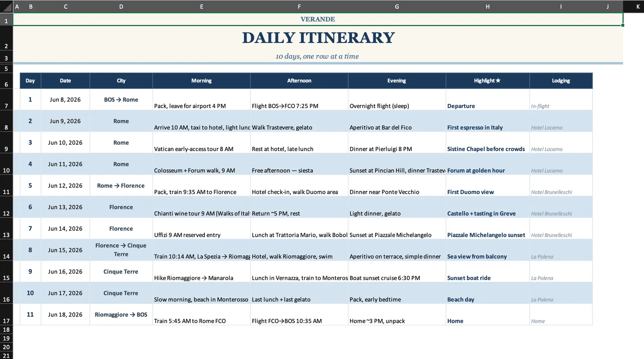This screenshot has width=644, height=359.
Task: Select 'Castello + tasting in Greve' cell
Action: [x=487, y=207]
